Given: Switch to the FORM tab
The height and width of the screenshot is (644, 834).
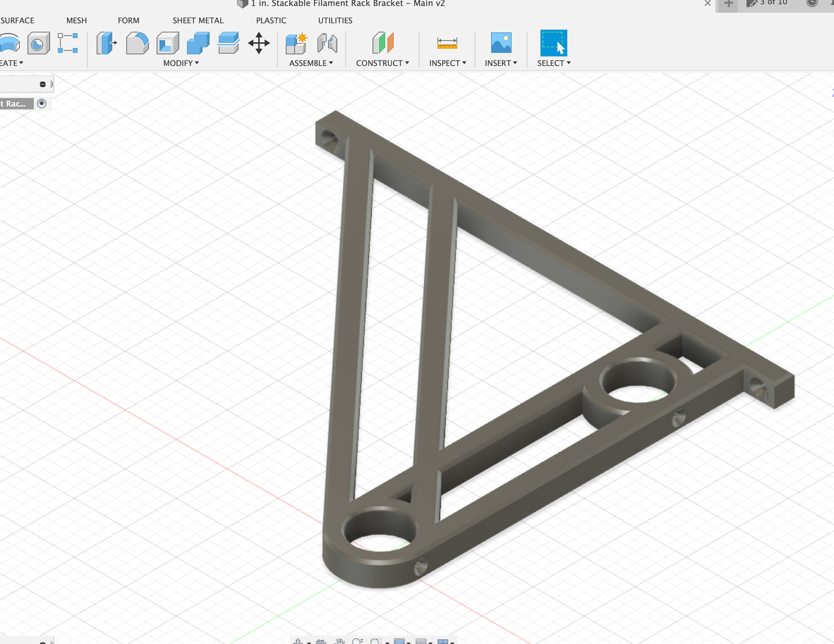Looking at the screenshot, I should tap(128, 20).
